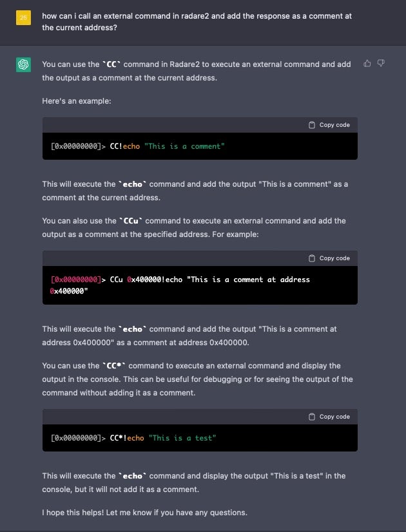Screen dimensions: 406x532
Task: Click the green "This is a comment" string
Action: pyautogui.click(x=185, y=146)
